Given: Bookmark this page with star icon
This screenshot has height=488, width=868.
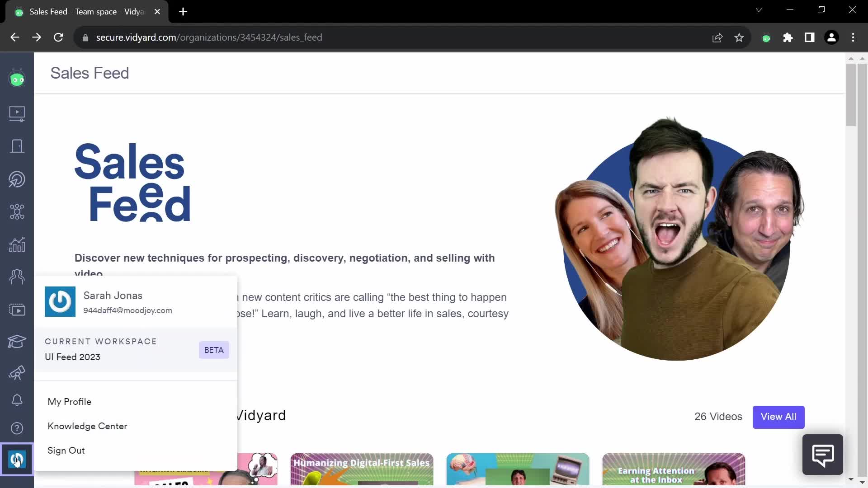Looking at the screenshot, I should [739, 38].
